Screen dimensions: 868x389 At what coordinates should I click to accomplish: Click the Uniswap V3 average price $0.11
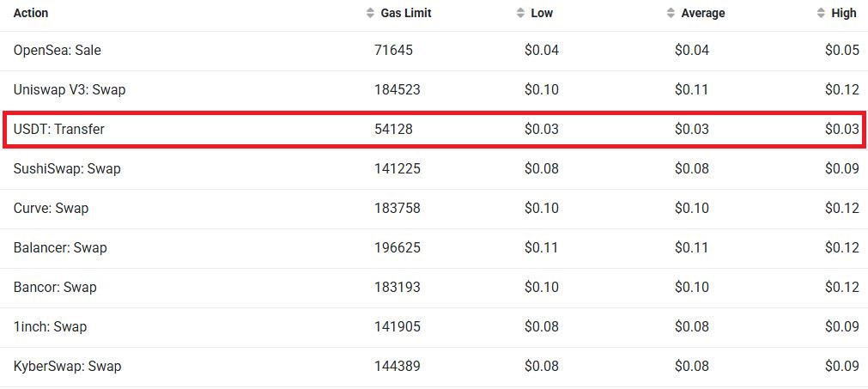tap(691, 90)
